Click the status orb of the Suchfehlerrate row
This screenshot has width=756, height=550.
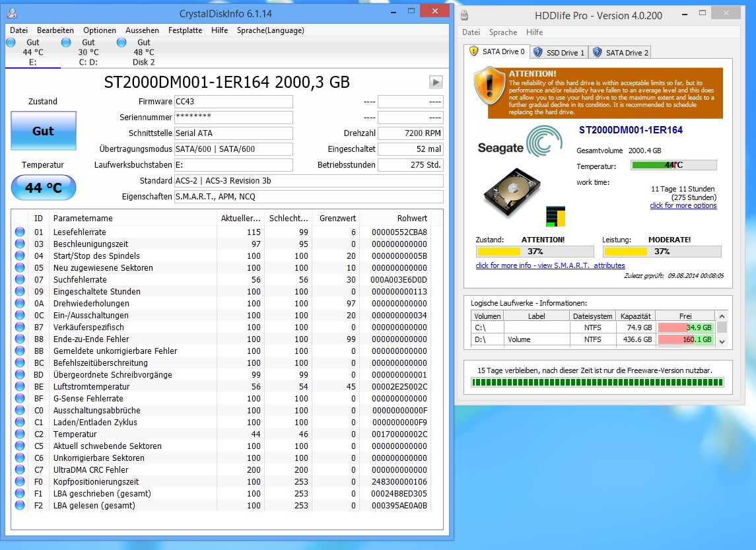[x=20, y=279]
